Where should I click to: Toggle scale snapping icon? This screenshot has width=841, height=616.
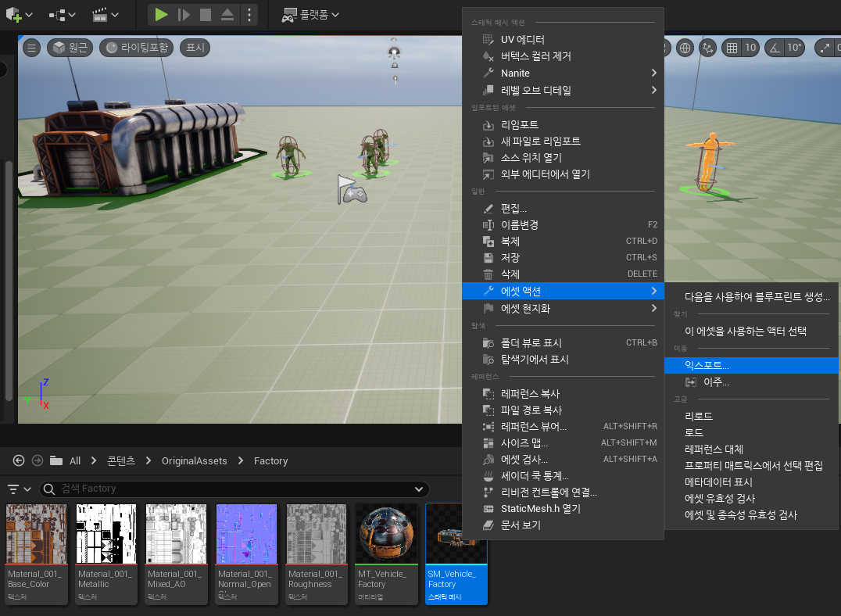[x=825, y=48]
